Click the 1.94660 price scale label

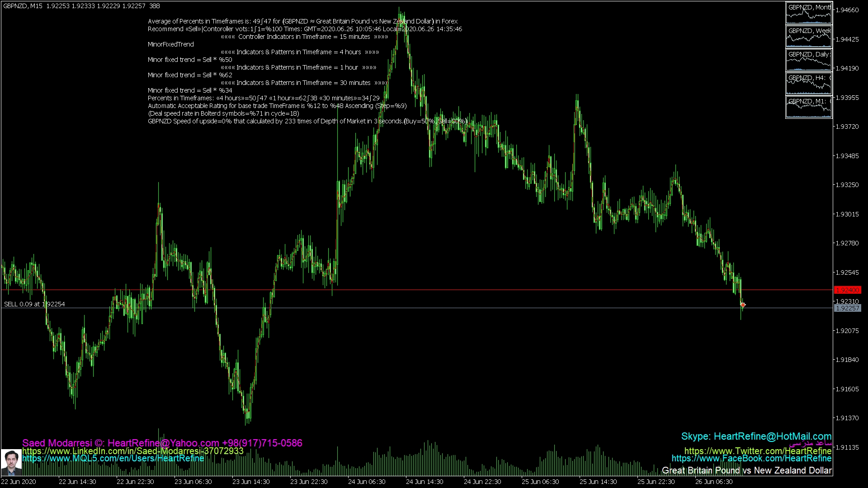coord(847,10)
